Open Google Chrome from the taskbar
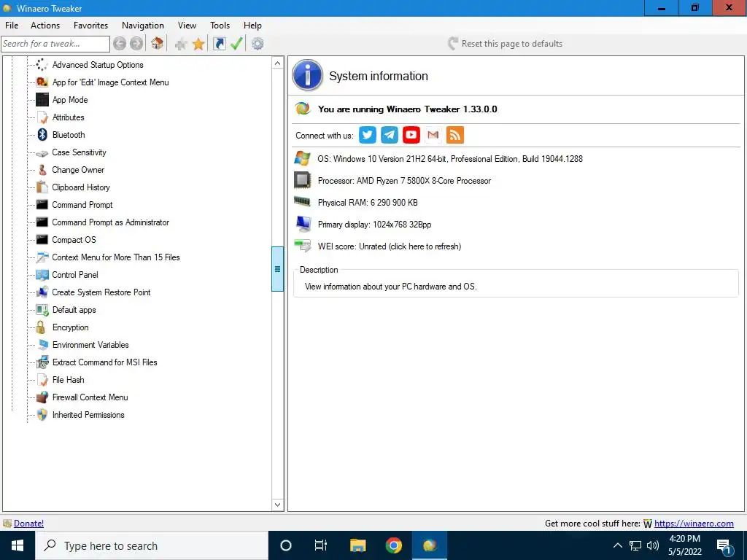Screen dimensions: 747x560 pyautogui.click(x=393, y=545)
